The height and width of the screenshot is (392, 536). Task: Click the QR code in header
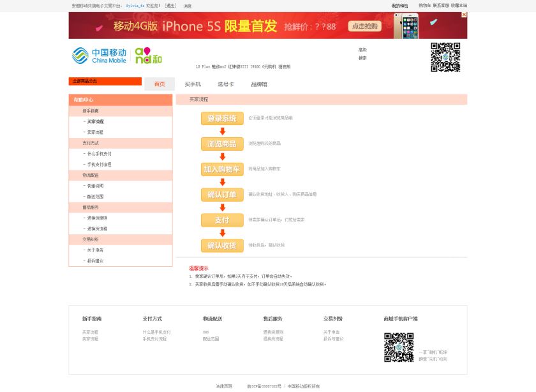pos(445,57)
